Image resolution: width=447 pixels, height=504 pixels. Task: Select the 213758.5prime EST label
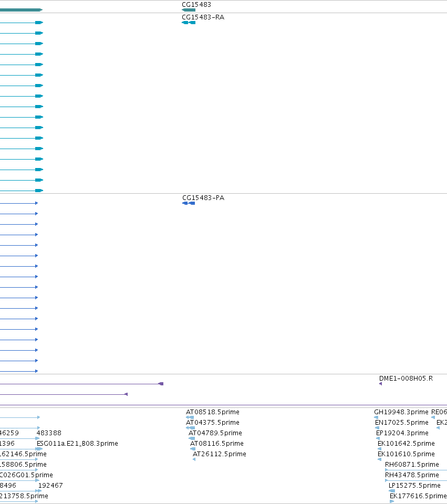coord(24,496)
